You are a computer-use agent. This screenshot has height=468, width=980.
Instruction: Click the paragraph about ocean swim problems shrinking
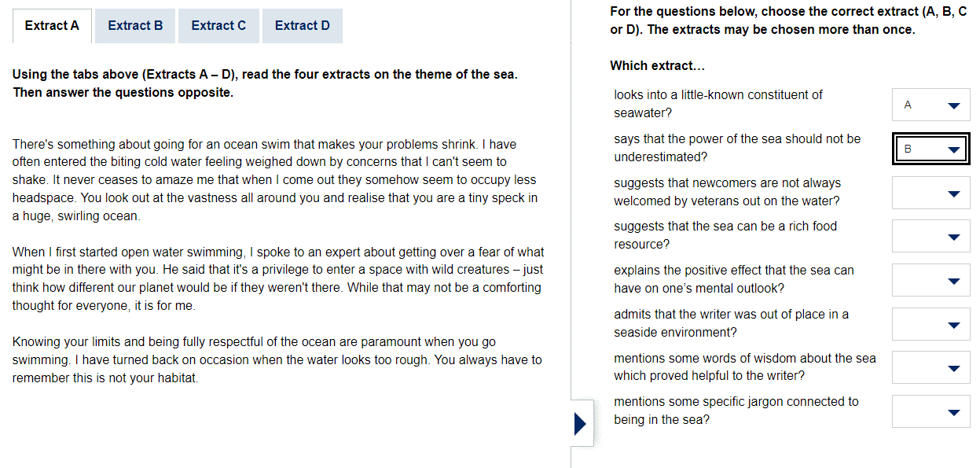point(275,180)
